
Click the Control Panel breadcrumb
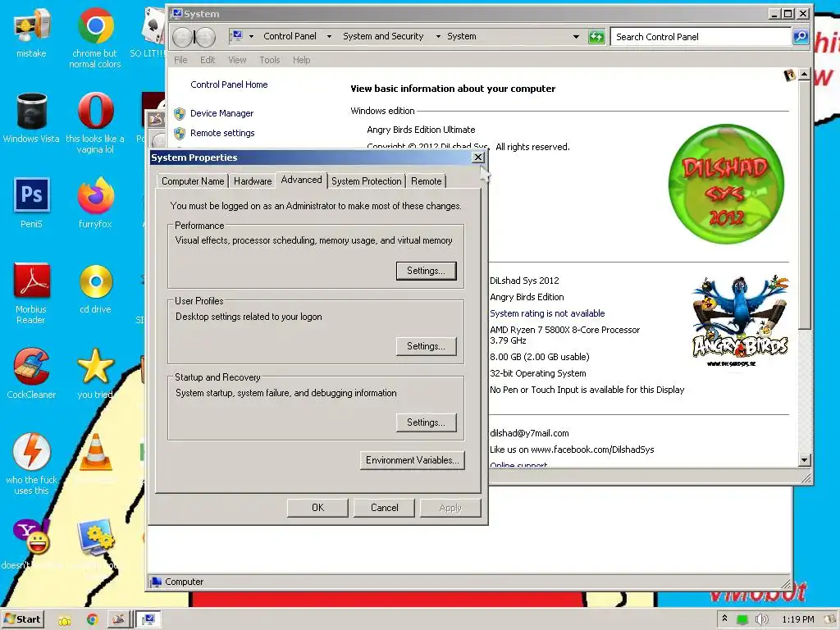coord(290,36)
